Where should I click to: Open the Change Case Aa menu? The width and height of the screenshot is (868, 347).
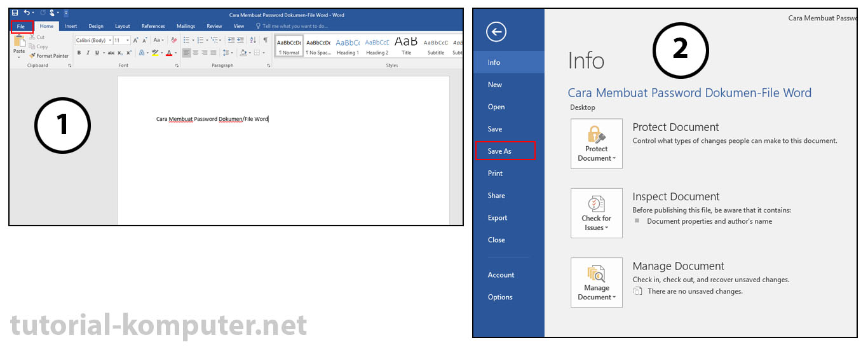(158, 40)
